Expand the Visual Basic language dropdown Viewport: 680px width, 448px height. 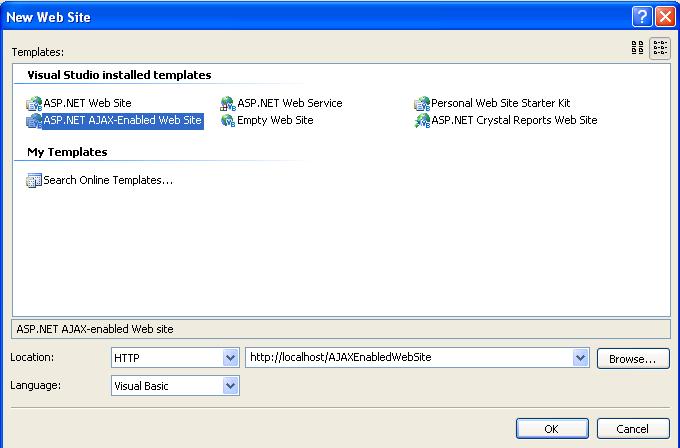(231, 386)
